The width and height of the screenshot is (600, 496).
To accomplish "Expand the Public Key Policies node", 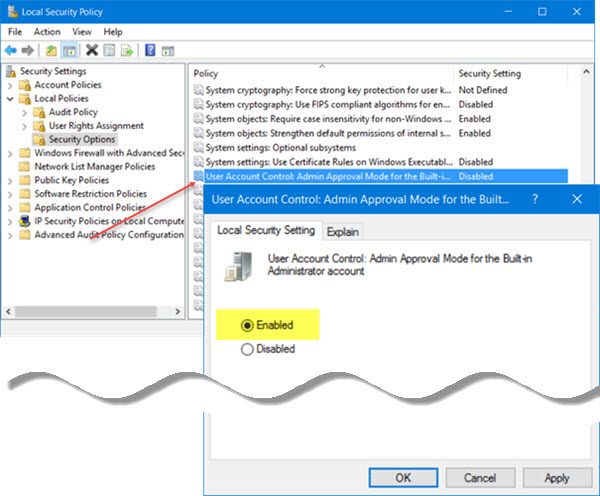I will click(x=10, y=181).
